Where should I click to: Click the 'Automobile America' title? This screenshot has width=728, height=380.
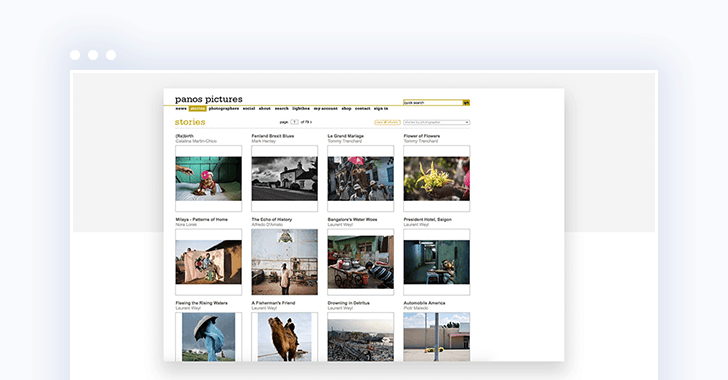(x=424, y=303)
